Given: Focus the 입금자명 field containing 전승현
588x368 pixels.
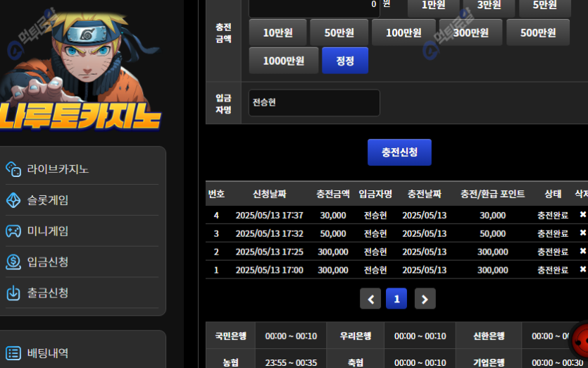Looking at the screenshot, I should tap(314, 102).
